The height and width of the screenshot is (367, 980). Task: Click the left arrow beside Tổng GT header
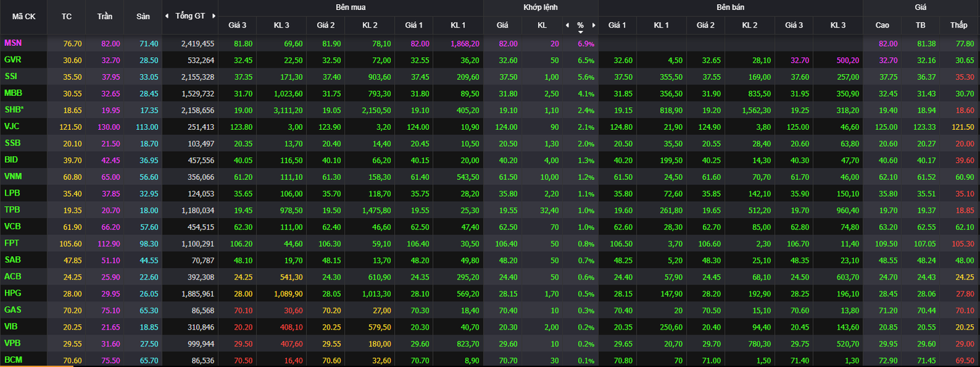click(167, 16)
